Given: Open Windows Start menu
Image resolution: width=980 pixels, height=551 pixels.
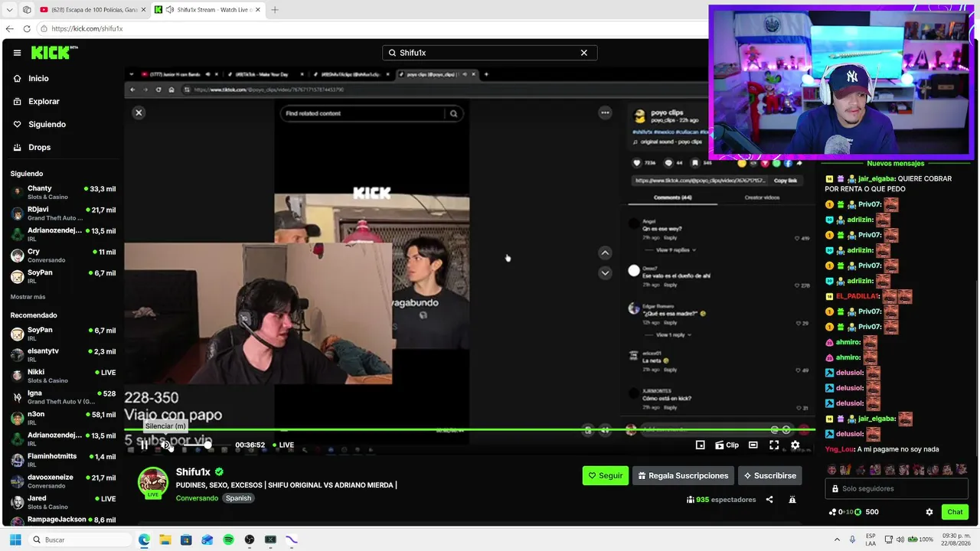Looking at the screenshot, I should point(15,540).
